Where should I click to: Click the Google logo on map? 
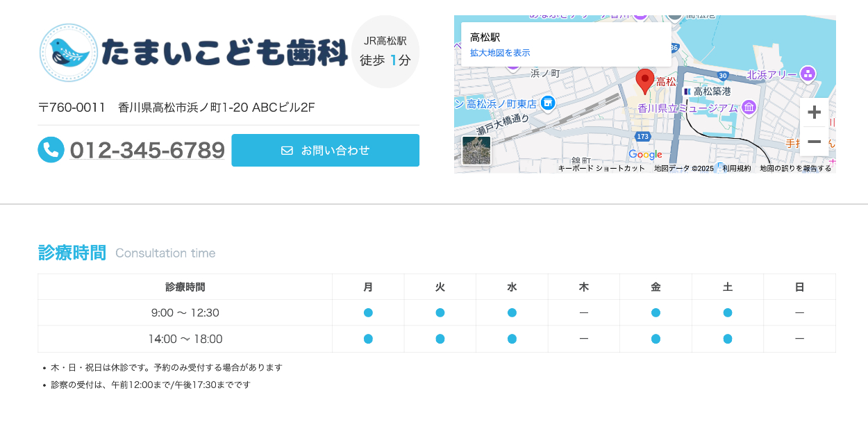(x=645, y=154)
